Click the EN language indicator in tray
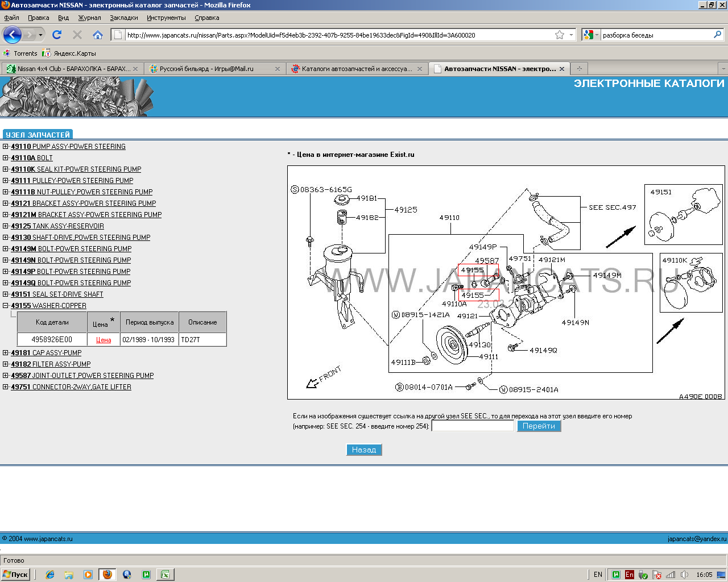 [x=598, y=575]
